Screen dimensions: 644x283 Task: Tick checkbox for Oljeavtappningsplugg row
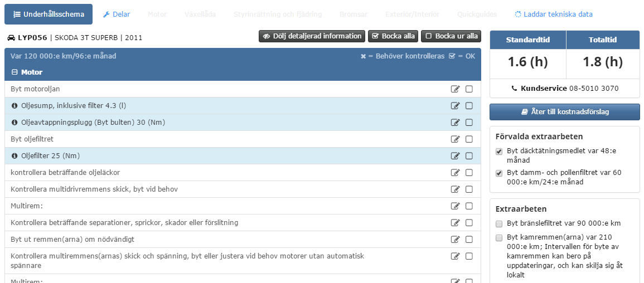click(469, 122)
